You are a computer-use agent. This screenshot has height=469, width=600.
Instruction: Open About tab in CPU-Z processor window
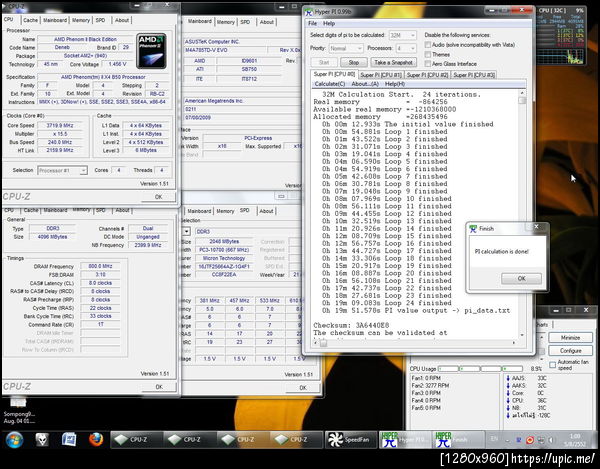click(122, 20)
